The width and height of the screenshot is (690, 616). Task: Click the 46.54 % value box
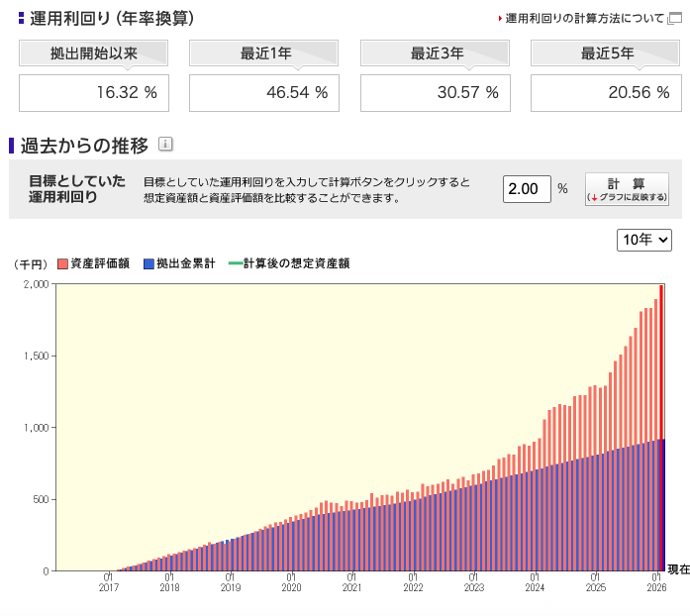(264, 93)
